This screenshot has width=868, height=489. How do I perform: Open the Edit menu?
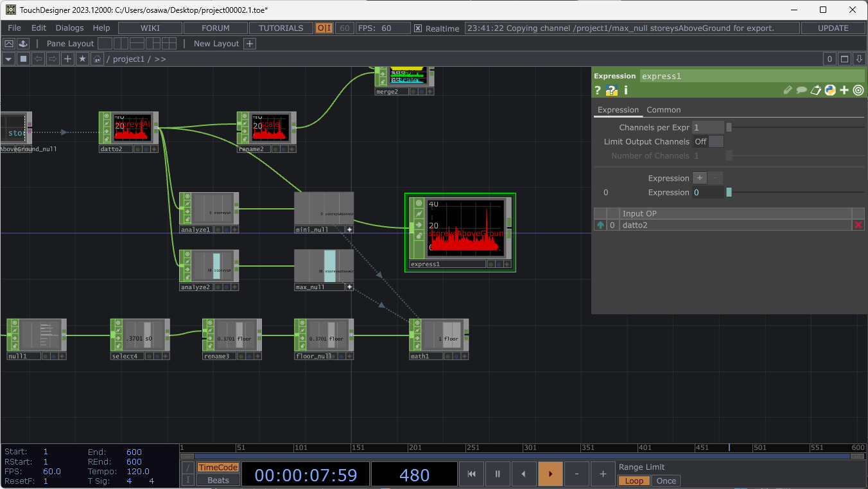click(39, 28)
